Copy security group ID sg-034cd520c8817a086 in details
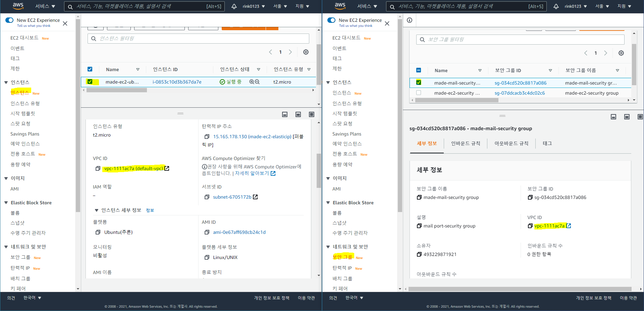 click(x=530, y=197)
